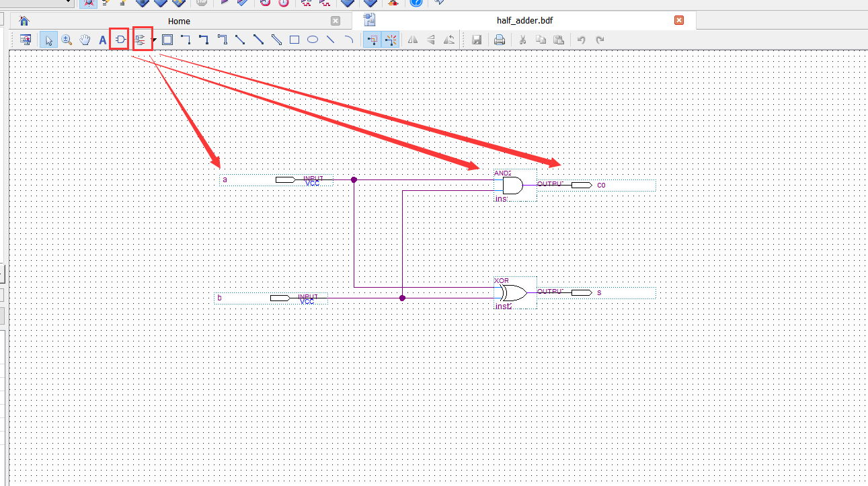Viewport: 868px width, 486px height.
Task: Select the Line drawing tool
Action: [x=331, y=40]
